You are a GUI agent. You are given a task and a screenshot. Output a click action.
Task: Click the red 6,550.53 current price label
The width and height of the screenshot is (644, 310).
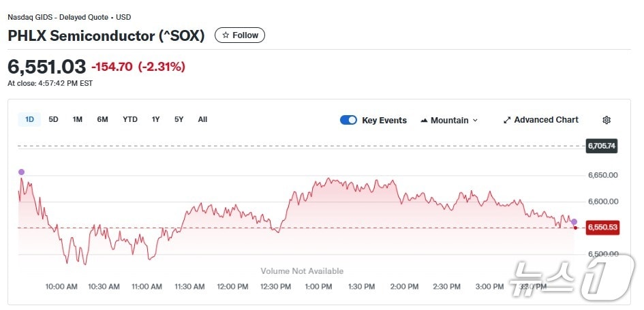click(x=602, y=228)
